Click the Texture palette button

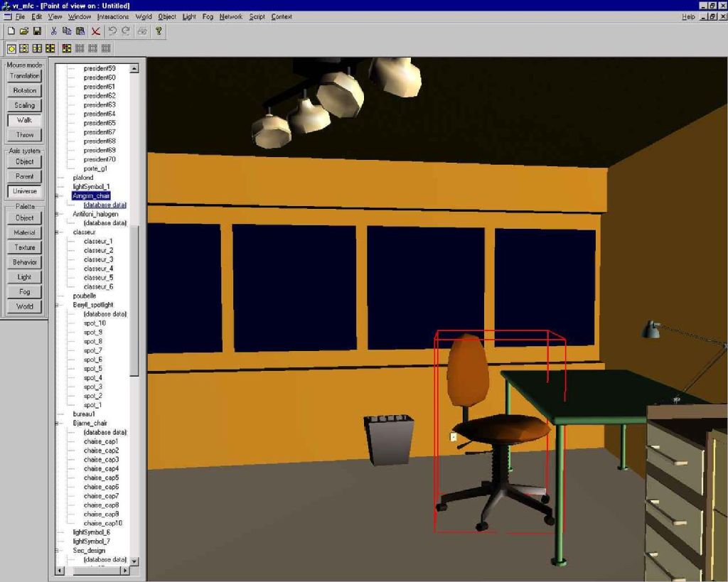25,248
